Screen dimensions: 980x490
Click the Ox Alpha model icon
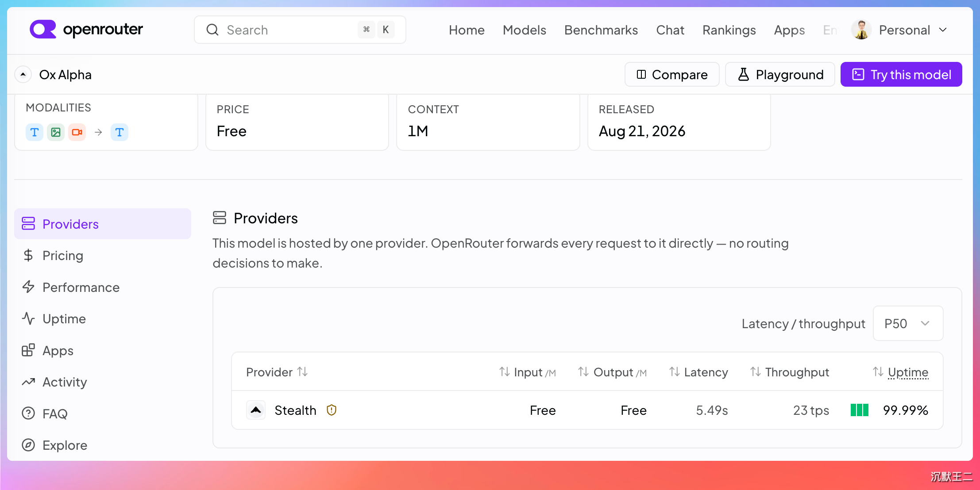click(x=23, y=74)
